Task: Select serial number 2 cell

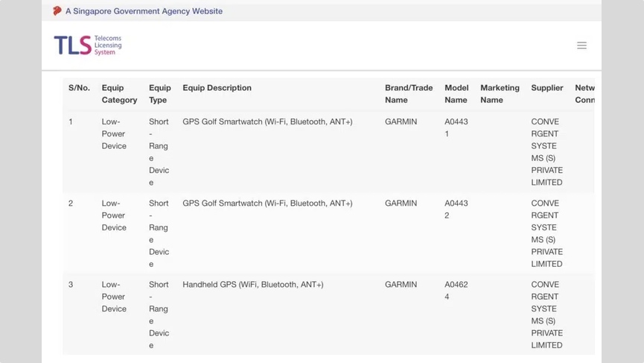Action: [x=71, y=203]
